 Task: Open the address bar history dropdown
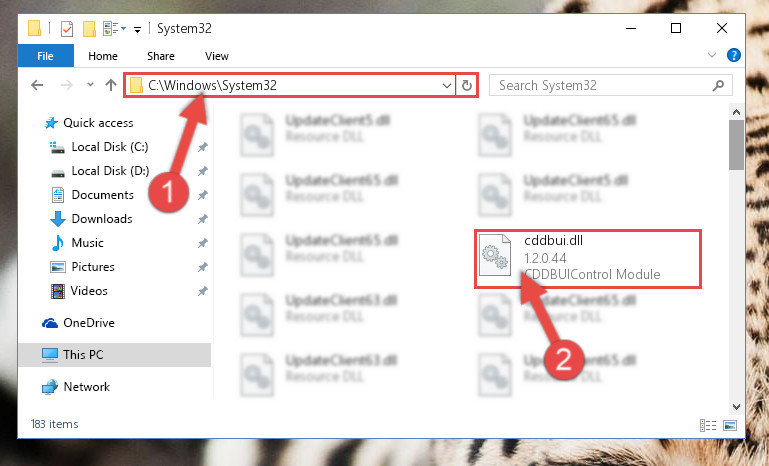[x=446, y=86]
